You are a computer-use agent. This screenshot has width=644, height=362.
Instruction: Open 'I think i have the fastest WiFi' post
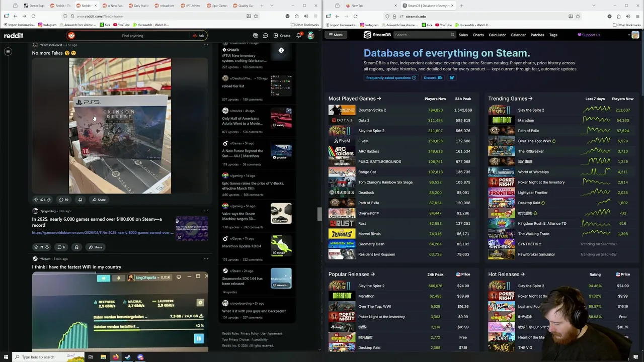76,267
